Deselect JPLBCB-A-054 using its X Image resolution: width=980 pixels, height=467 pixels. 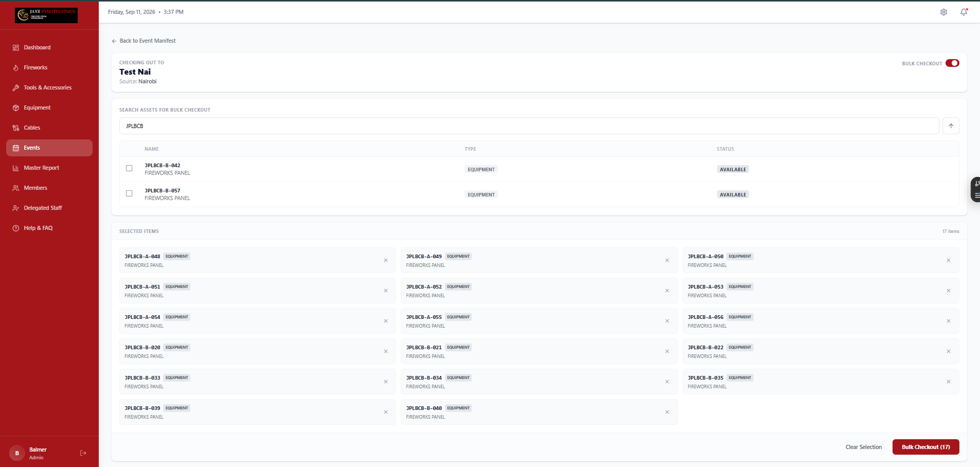(386, 321)
